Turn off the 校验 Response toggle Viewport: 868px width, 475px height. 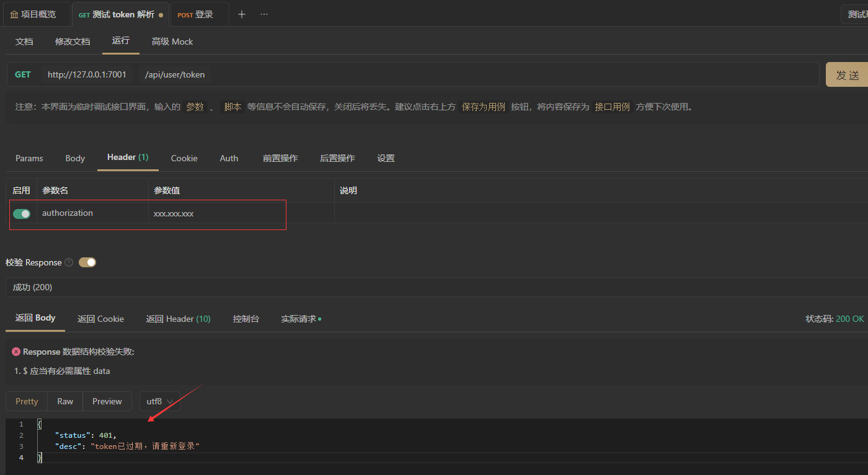click(x=87, y=262)
